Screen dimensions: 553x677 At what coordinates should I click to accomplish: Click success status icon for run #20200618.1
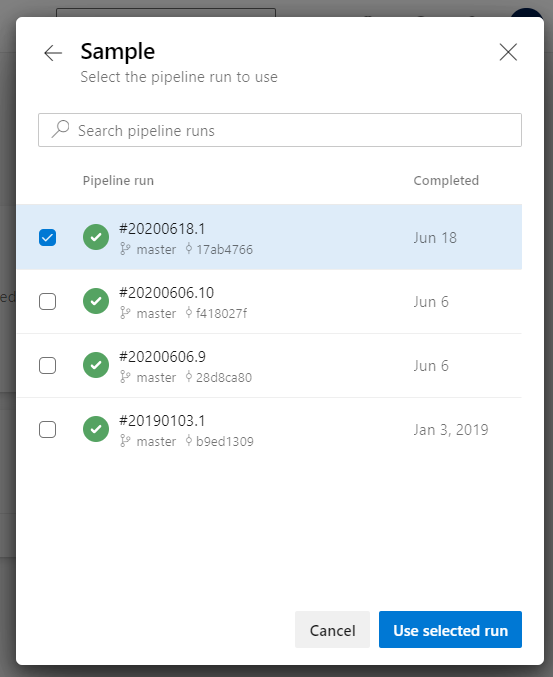click(x=96, y=237)
